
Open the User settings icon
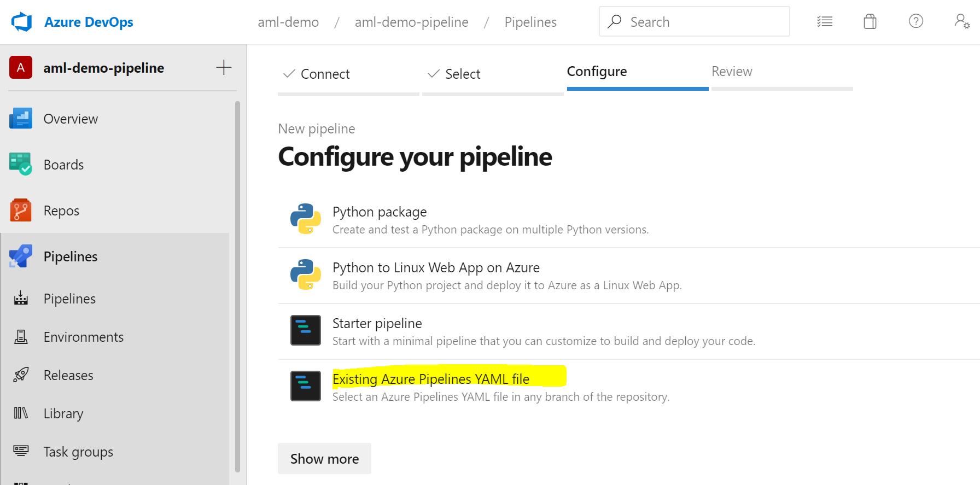click(962, 21)
